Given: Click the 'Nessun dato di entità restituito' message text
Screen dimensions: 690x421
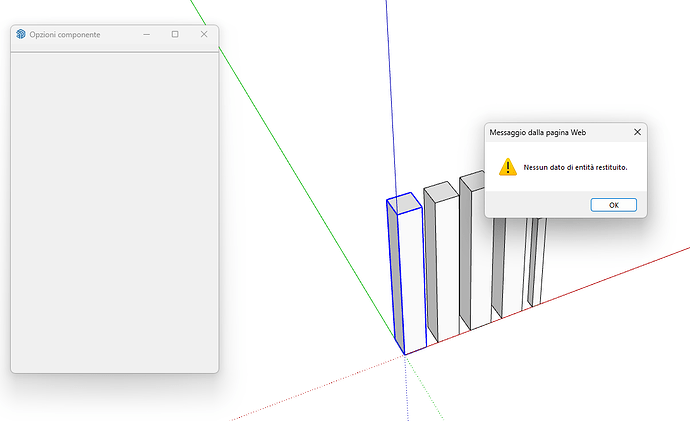Looking at the screenshot, I should pyautogui.click(x=575, y=167).
